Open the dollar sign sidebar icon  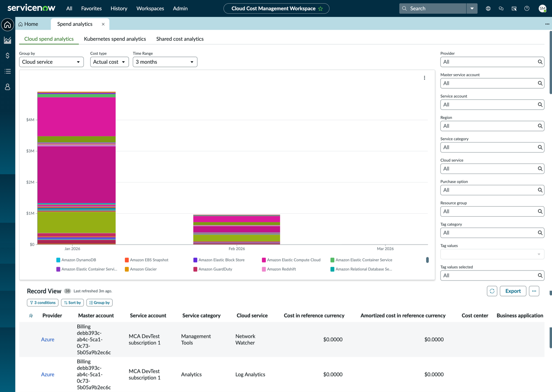point(8,56)
